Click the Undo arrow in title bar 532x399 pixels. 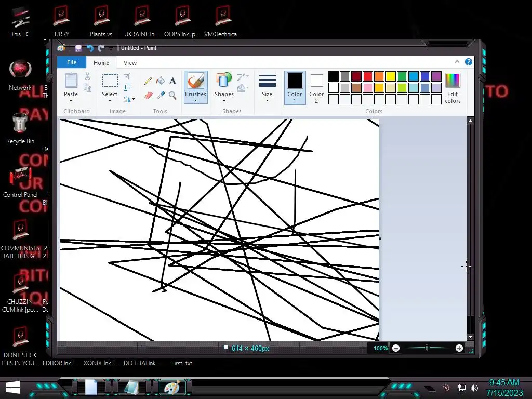90,48
